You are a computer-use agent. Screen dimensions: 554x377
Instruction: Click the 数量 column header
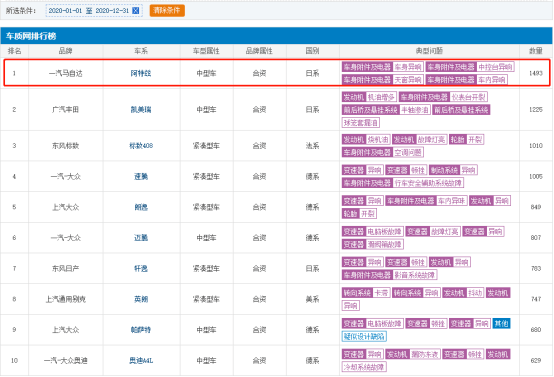536,51
